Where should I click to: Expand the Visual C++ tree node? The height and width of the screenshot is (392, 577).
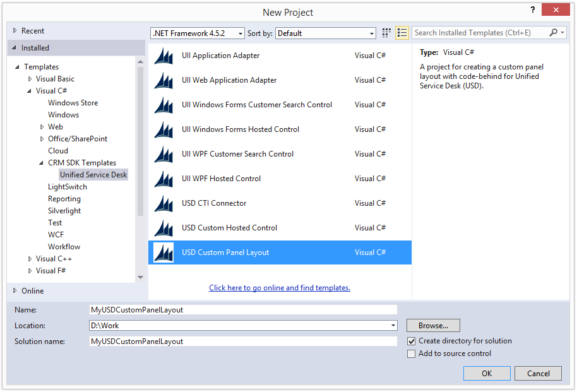click(x=30, y=259)
